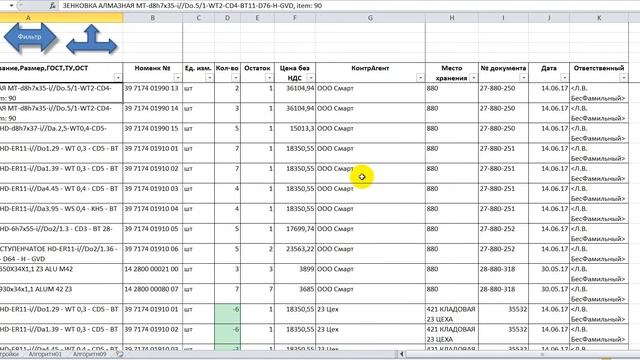Open the КонтрАгент filter dropdown
Screen dimensions: 640x360
420,78
